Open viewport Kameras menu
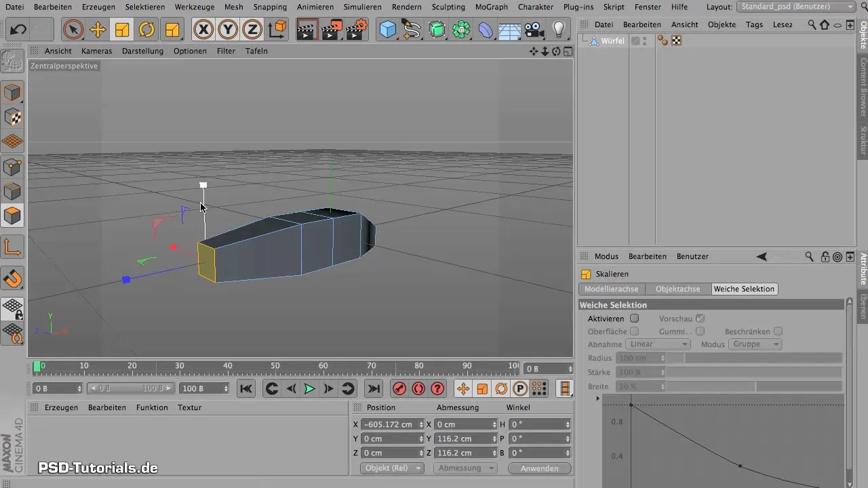Screen dimensions: 868x488 pyautogui.click(x=96, y=51)
